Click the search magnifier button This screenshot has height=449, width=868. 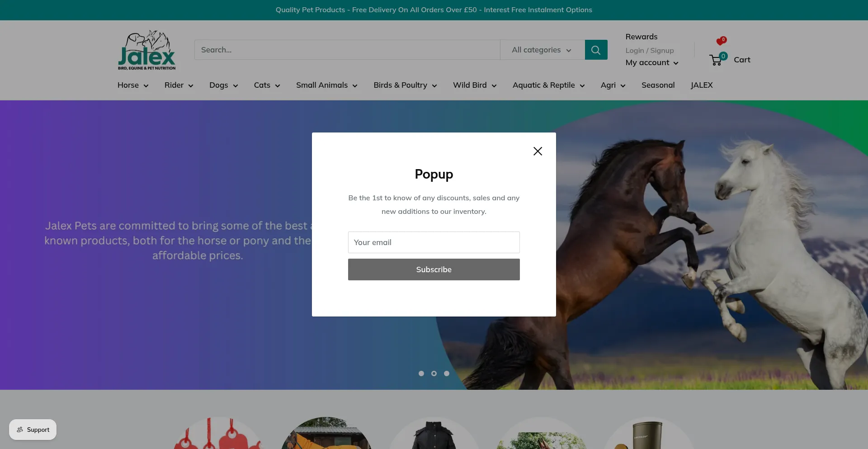(596, 50)
